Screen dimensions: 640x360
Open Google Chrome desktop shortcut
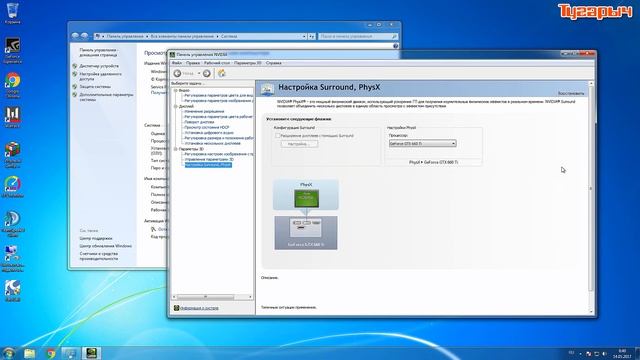pyautogui.click(x=13, y=85)
